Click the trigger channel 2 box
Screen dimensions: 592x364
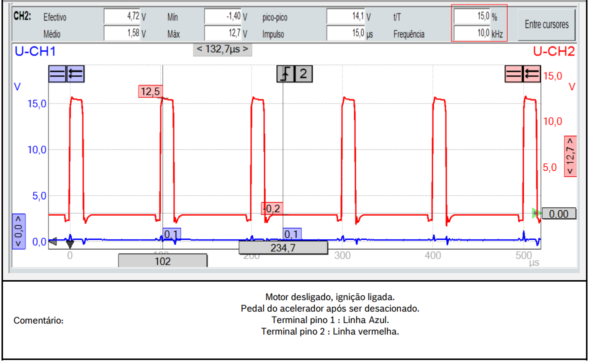point(303,74)
